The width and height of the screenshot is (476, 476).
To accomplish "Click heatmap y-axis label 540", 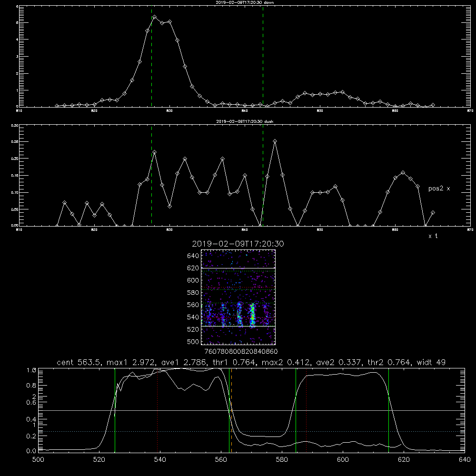I will point(193,317).
